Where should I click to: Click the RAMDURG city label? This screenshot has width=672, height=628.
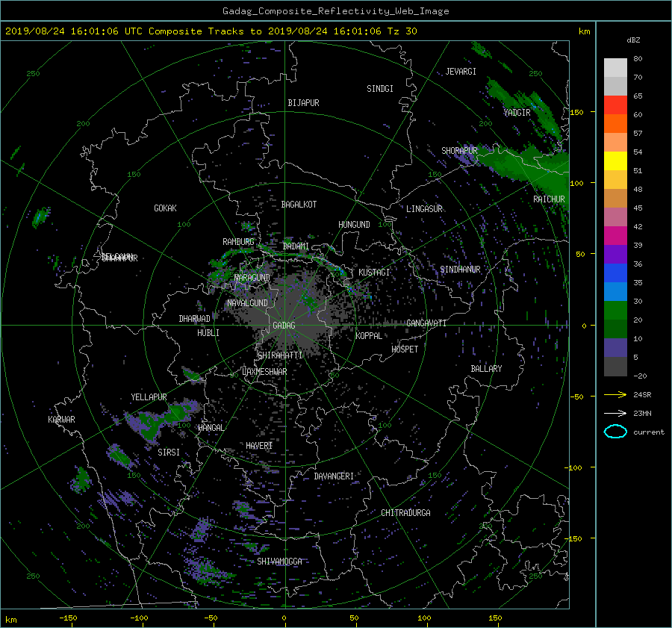click(238, 242)
